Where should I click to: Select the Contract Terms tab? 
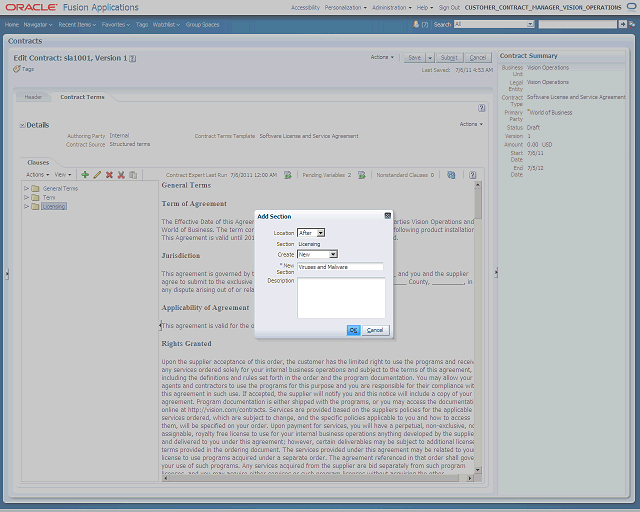pyautogui.click(x=82, y=97)
